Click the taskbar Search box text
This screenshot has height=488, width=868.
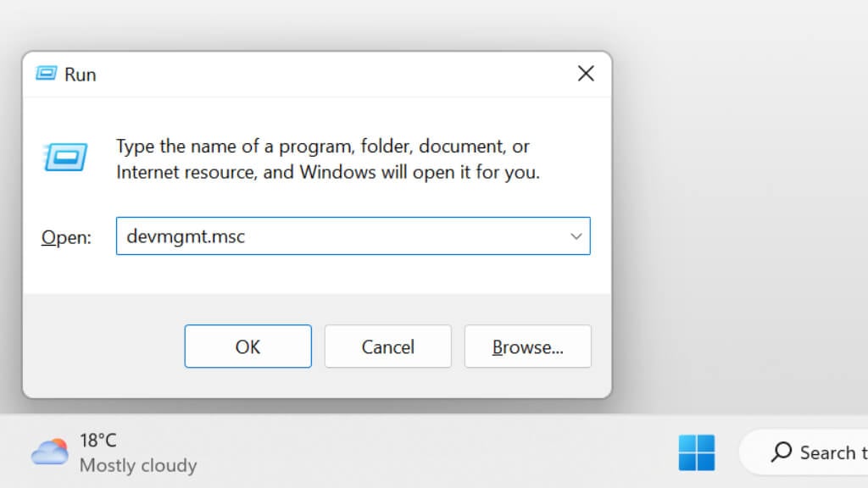click(831, 452)
